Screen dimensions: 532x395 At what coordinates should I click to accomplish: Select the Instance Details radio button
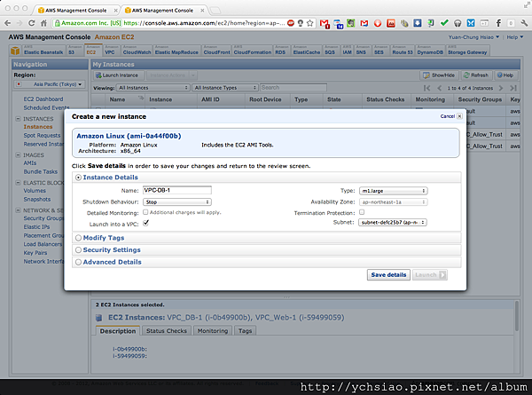click(x=78, y=178)
